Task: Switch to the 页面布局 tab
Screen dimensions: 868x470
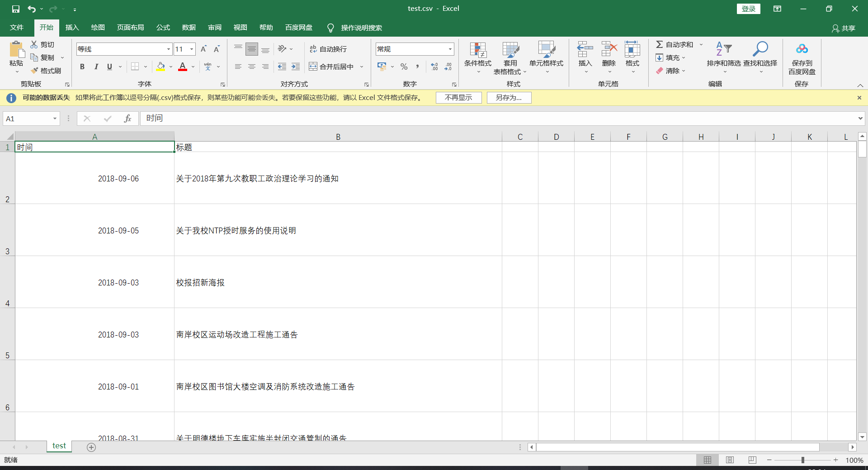Action: click(131, 28)
